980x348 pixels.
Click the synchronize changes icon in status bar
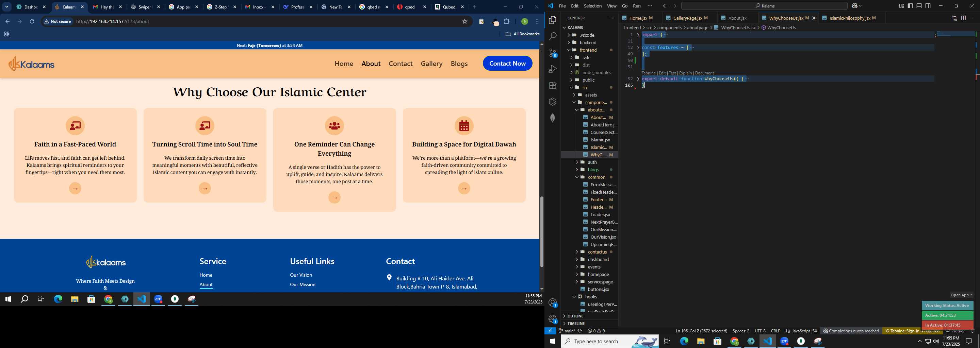point(580,331)
